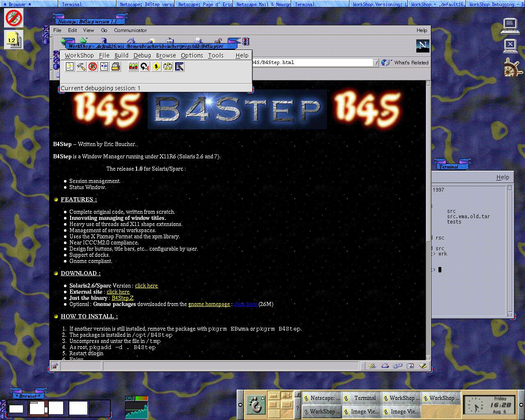Open the WorkShop menu in WorkShop window
Screen dimensions: 525x420
point(79,55)
